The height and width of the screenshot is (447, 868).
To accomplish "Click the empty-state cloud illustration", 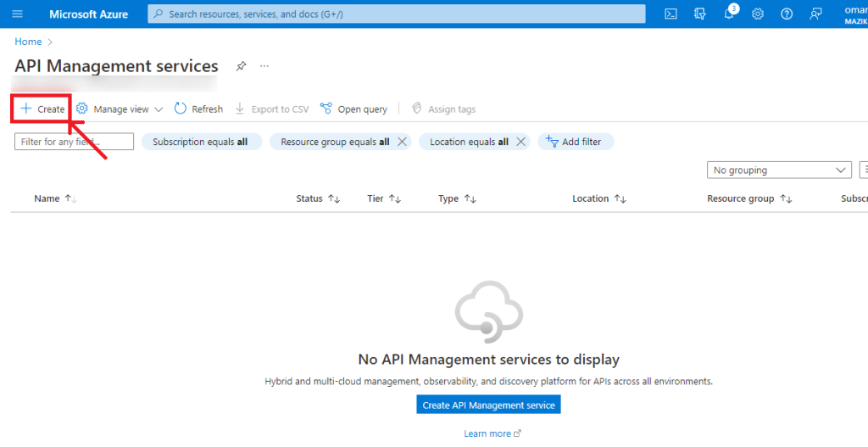I will (489, 312).
